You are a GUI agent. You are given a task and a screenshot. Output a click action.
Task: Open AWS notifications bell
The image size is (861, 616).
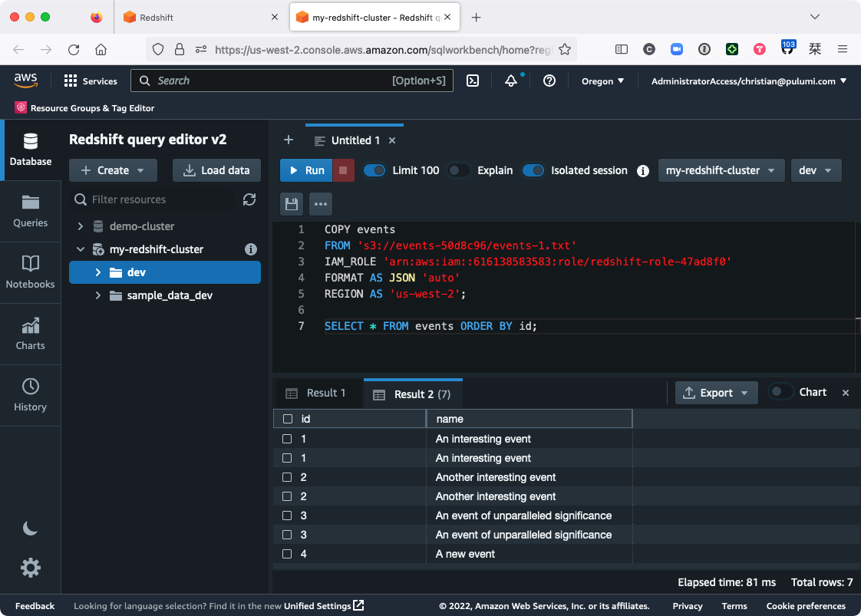tap(510, 81)
